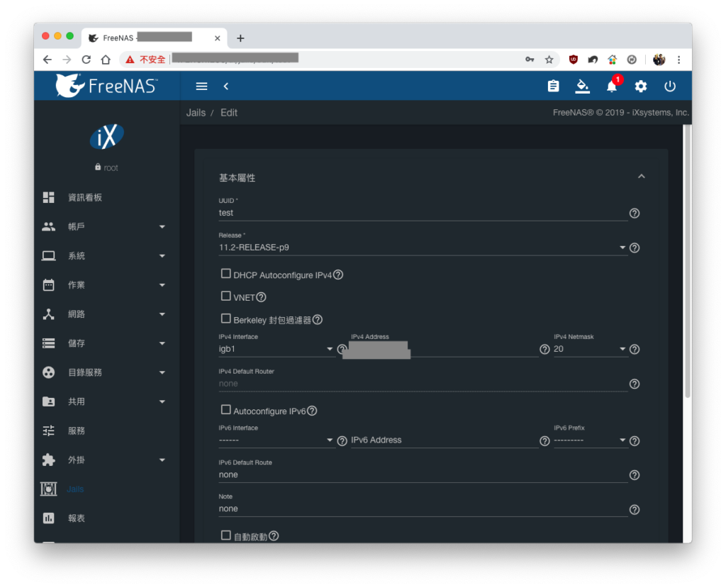This screenshot has height=588, width=726.
Task: Show help for DHCP Autoconfigure IPv4
Action: (x=338, y=274)
